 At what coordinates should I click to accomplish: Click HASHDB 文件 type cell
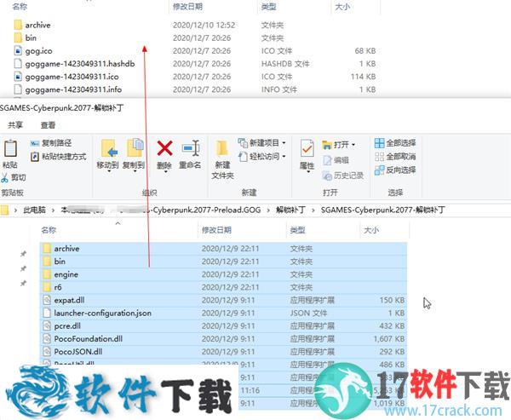pyautogui.click(x=285, y=64)
